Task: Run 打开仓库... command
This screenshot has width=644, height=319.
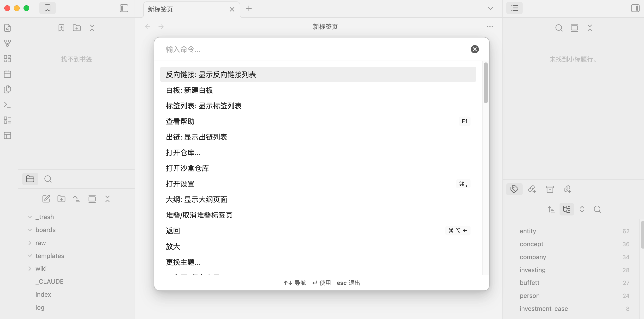Action: point(318,153)
